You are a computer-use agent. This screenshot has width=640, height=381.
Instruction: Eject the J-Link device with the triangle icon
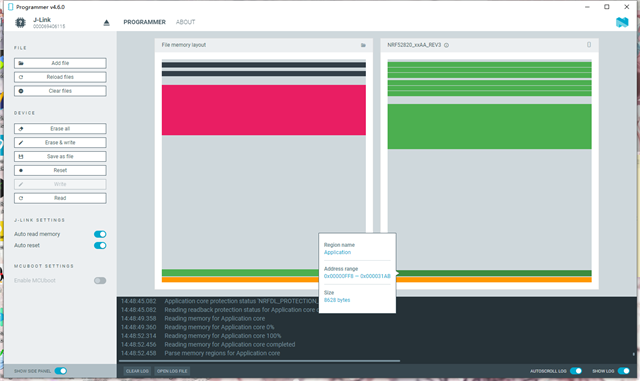click(106, 22)
